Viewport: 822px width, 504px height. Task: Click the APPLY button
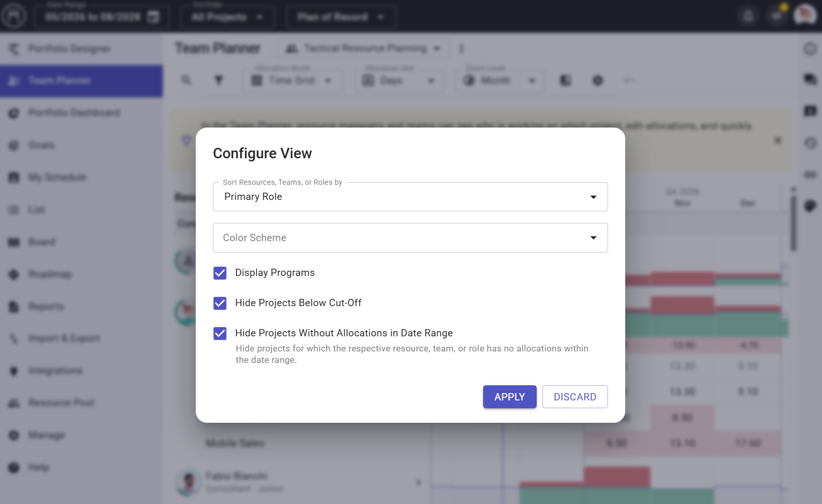tap(510, 397)
